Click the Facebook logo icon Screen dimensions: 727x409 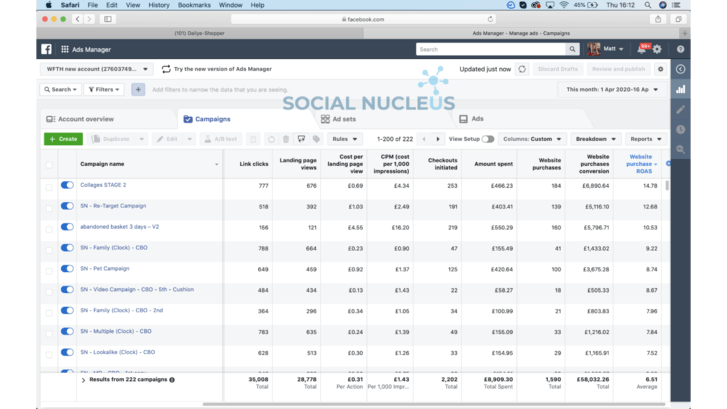pos(46,49)
